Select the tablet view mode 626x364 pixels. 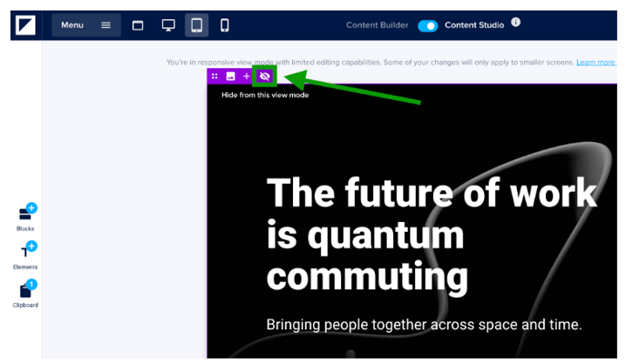[x=197, y=25]
